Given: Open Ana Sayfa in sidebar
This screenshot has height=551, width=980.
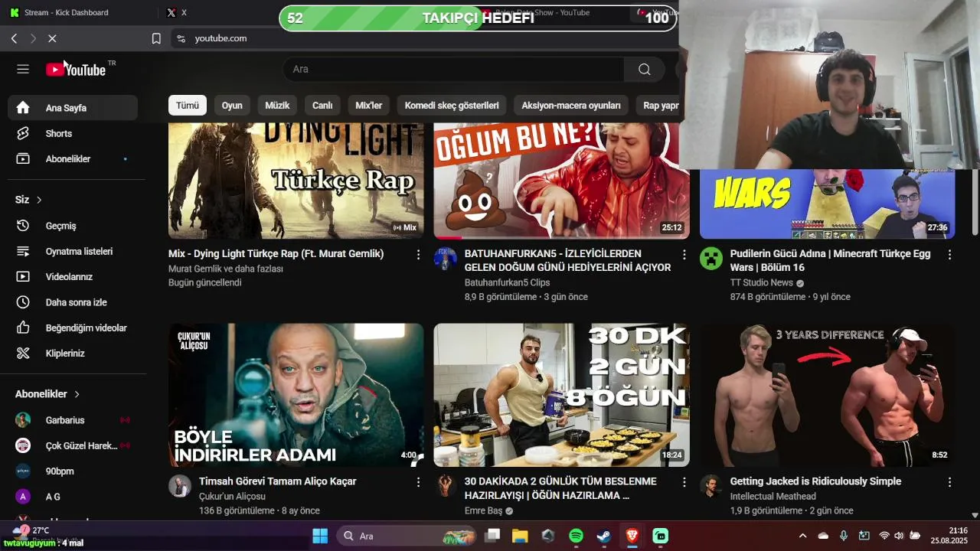Looking at the screenshot, I should tap(73, 108).
